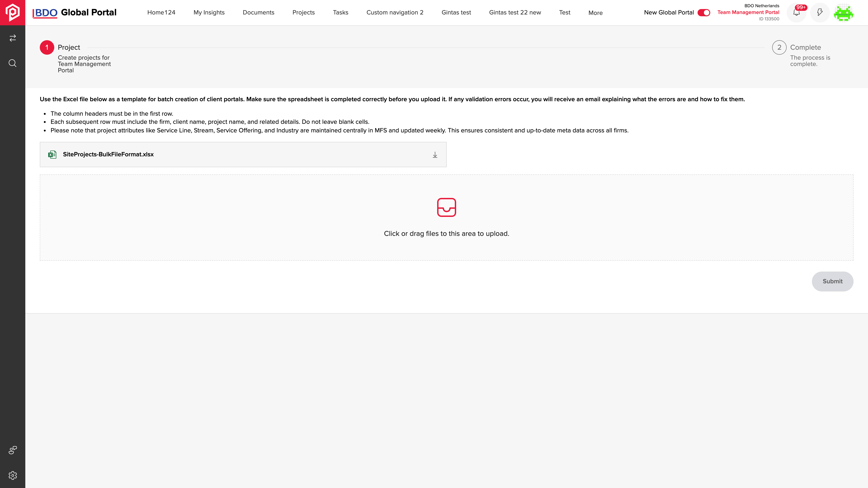Click the red portal logo icon
Viewport: 868px width, 488px height.
pyautogui.click(x=12, y=12)
